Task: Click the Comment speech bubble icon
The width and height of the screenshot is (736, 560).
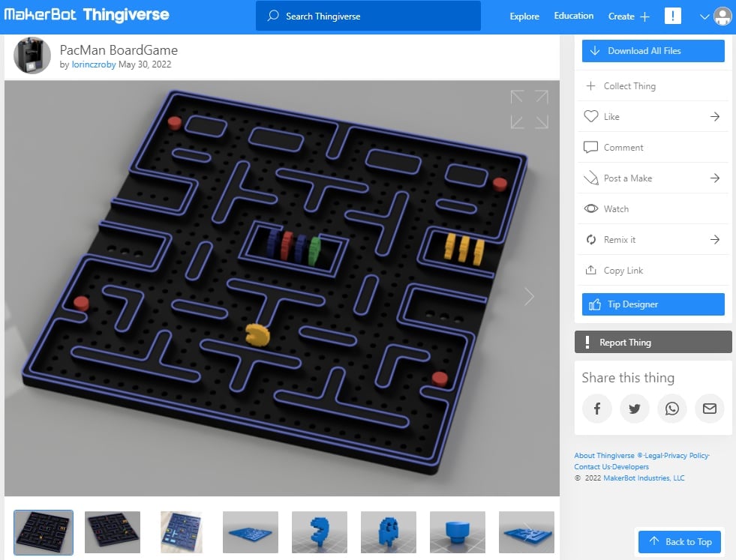Action: tap(590, 147)
